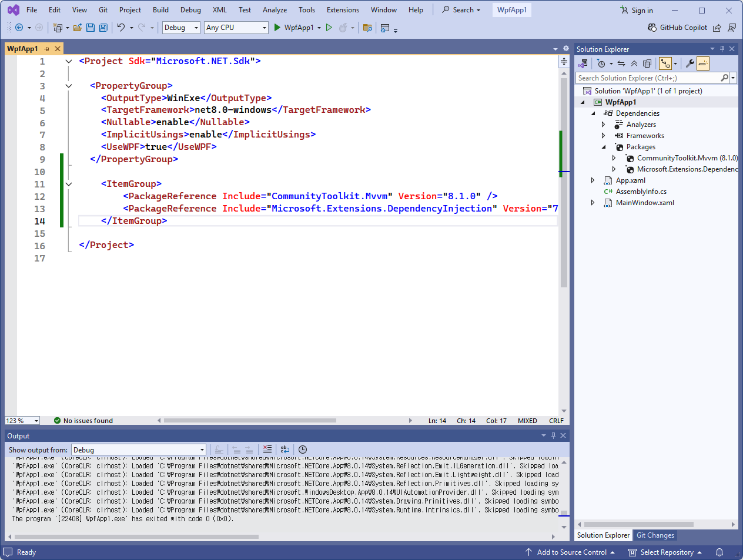Click the Send Feedback person icon
This screenshot has height=560, width=743.
point(732,28)
